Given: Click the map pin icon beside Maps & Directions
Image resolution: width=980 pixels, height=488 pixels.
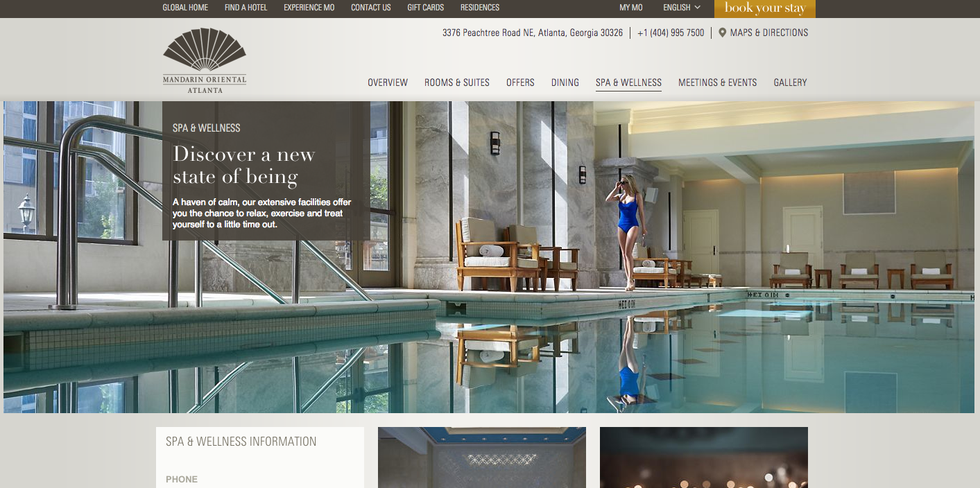Looking at the screenshot, I should click(722, 33).
